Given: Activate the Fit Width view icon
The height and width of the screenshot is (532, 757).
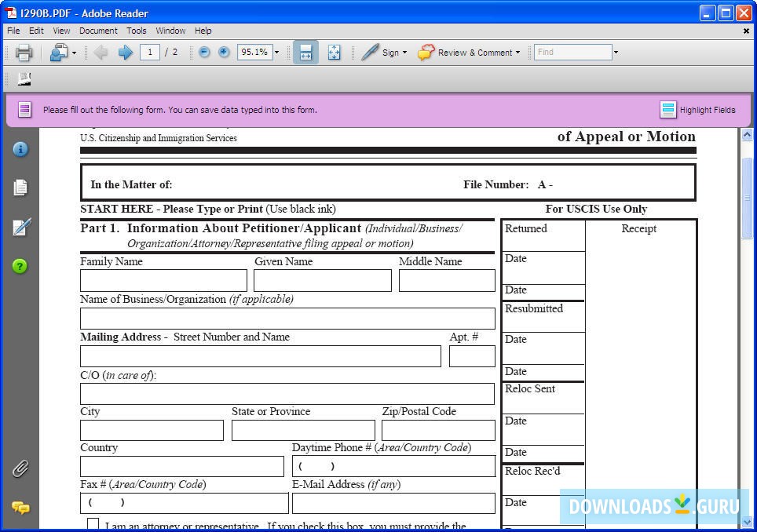Looking at the screenshot, I should click(305, 52).
